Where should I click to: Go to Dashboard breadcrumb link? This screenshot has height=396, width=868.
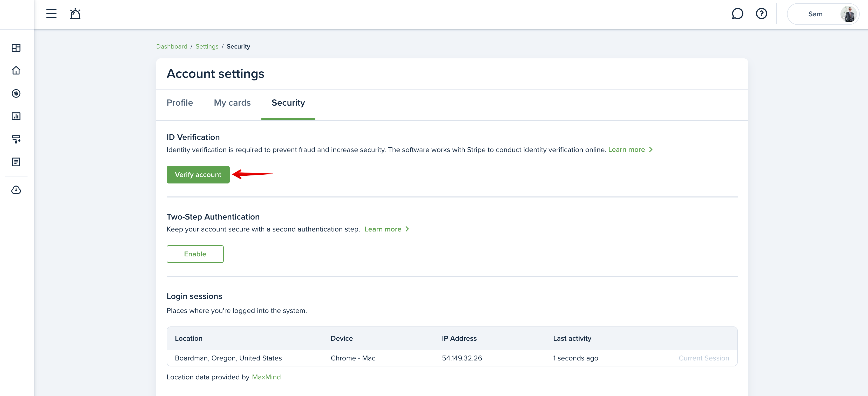(172, 46)
